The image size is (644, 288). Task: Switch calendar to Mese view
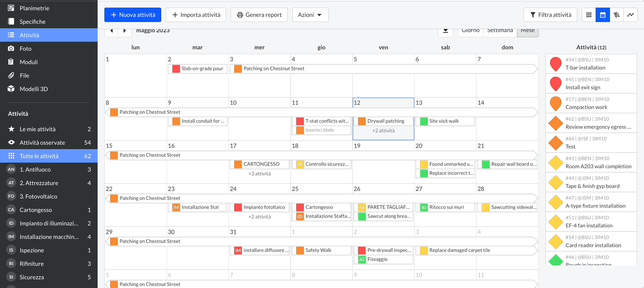click(x=528, y=31)
